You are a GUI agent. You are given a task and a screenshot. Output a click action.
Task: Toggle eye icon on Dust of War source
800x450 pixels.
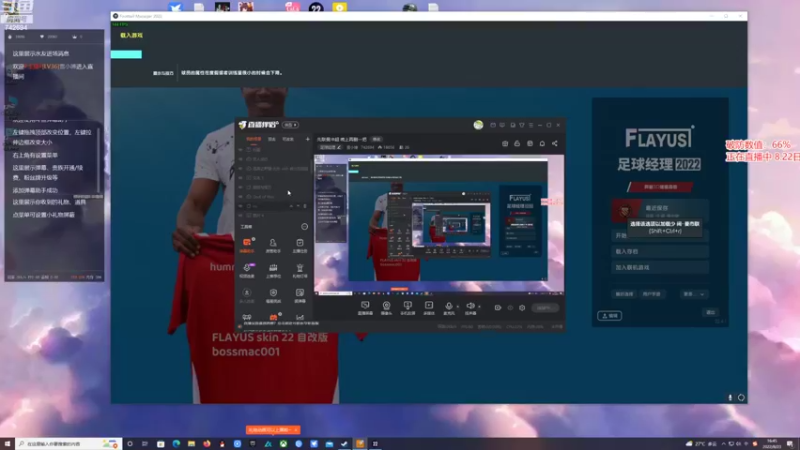click(x=241, y=196)
